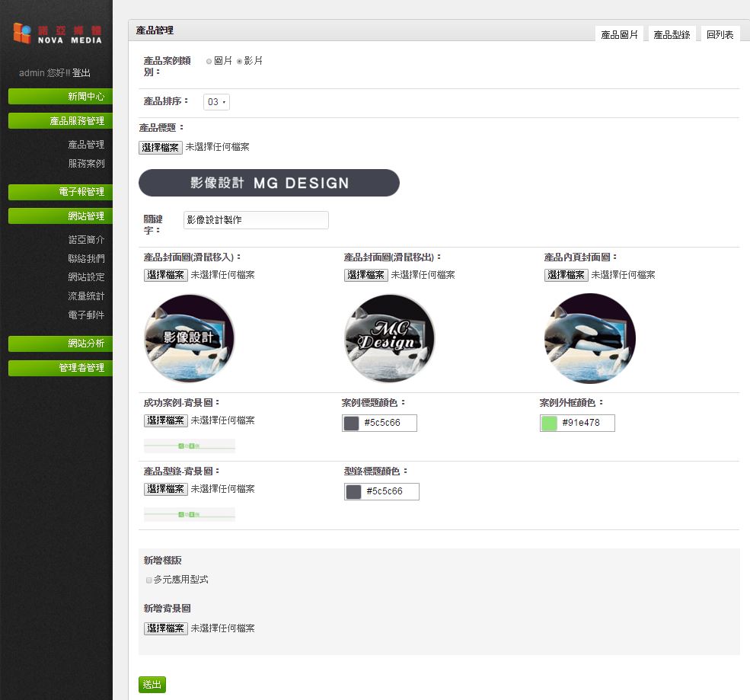
Task: Select the 影片 radio button
Action: 239,61
